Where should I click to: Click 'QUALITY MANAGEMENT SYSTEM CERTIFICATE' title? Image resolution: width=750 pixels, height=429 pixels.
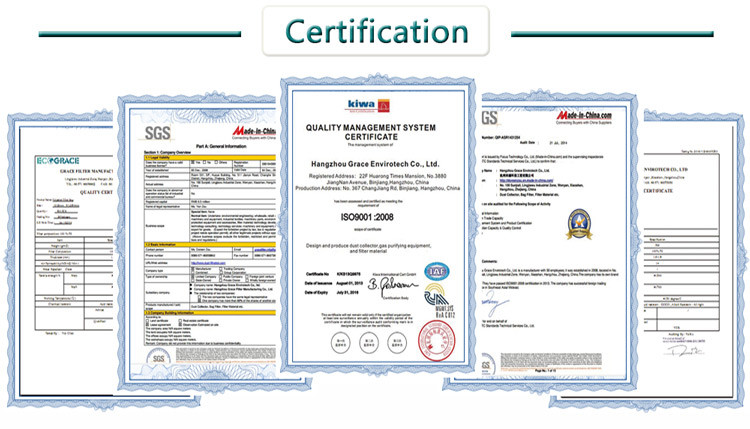[x=371, y=132]
